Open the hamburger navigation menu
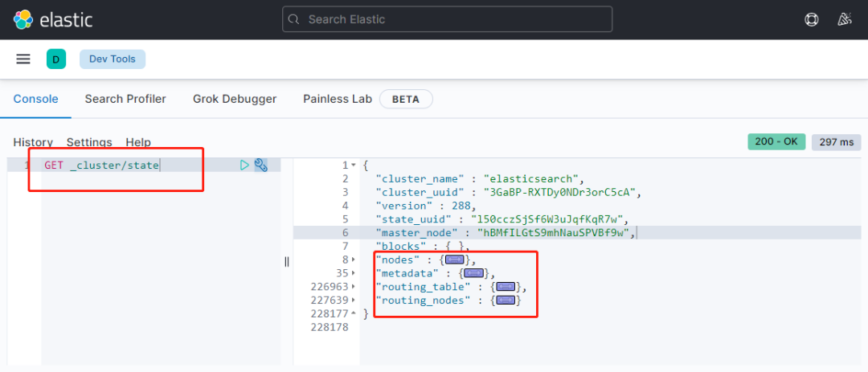Image resolution: width=868 pixels, height=372 pixels. coord(23,59)
